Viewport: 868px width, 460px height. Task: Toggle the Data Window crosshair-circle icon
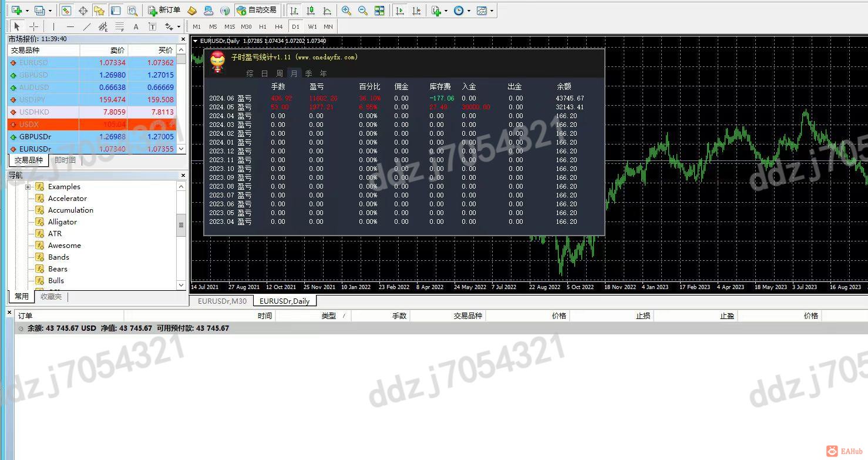point(83,11)
